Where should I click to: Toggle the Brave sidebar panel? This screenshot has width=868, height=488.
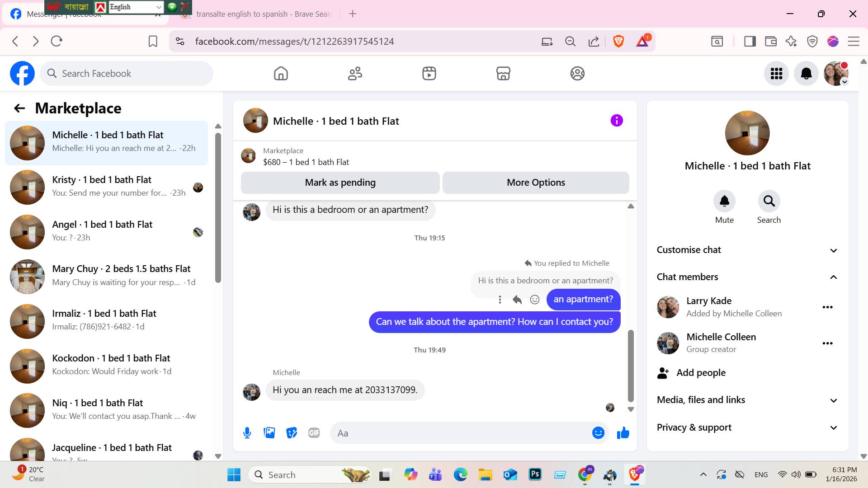click(x=750, y=42)
